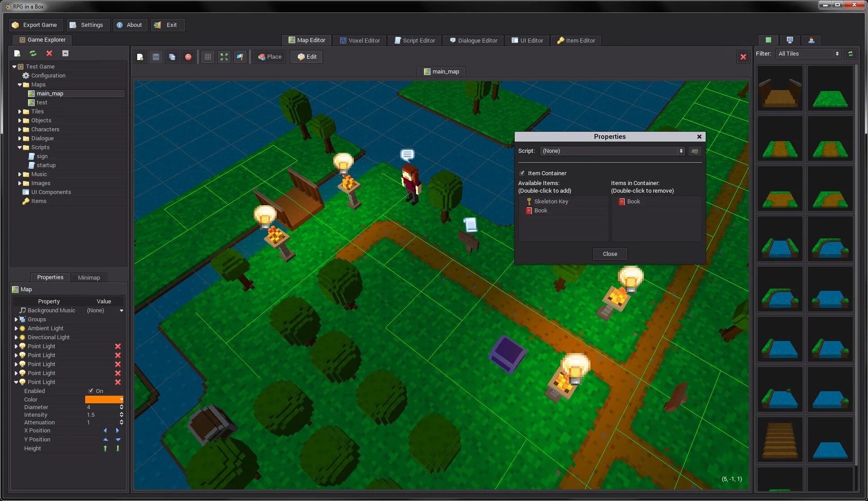Double-click Book to add to container
The width and height of the screenshot is (868, 501).
(541, 210)
